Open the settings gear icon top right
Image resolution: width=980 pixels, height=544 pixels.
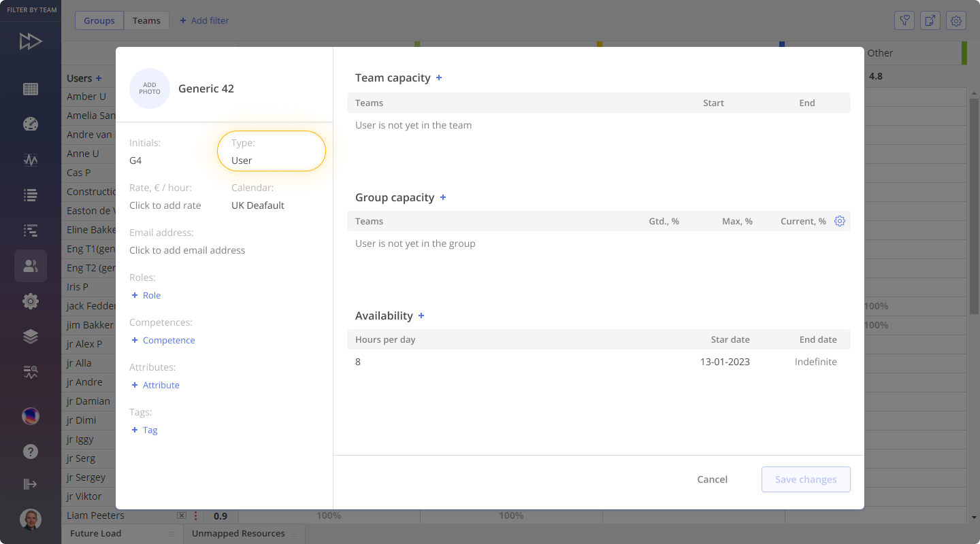tap(956, 20)
